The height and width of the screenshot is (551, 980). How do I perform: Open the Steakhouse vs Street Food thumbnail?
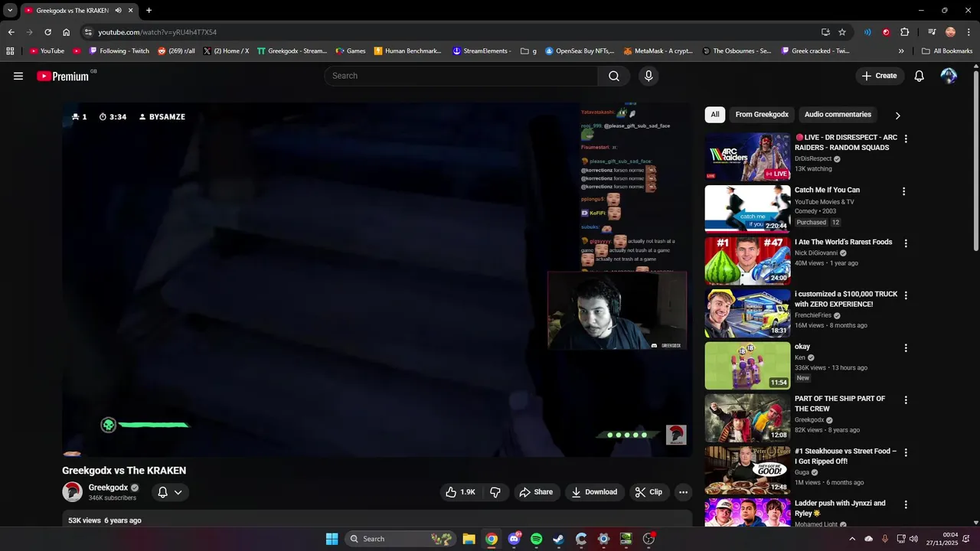[747, 470]
